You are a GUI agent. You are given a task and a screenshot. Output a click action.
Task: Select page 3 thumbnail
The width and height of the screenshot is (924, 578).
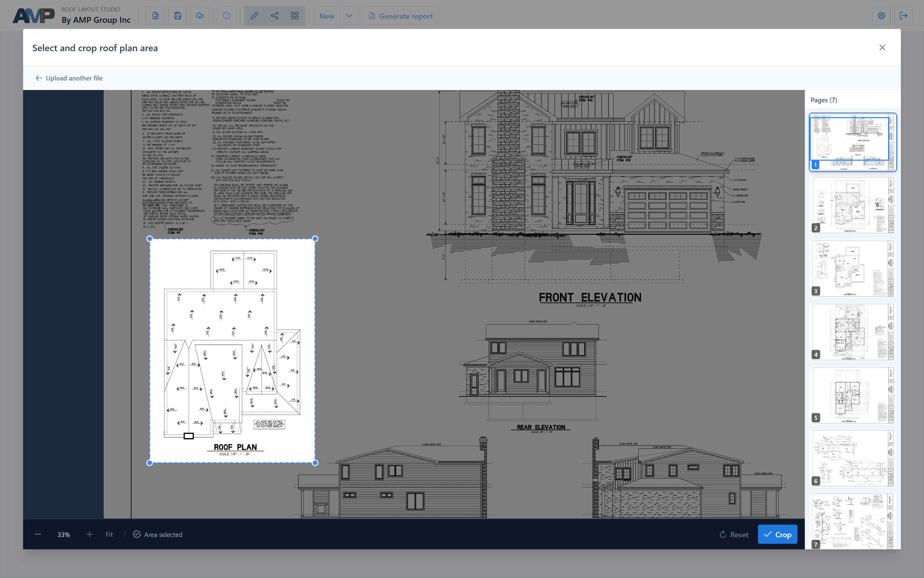[x=853, y=269]
